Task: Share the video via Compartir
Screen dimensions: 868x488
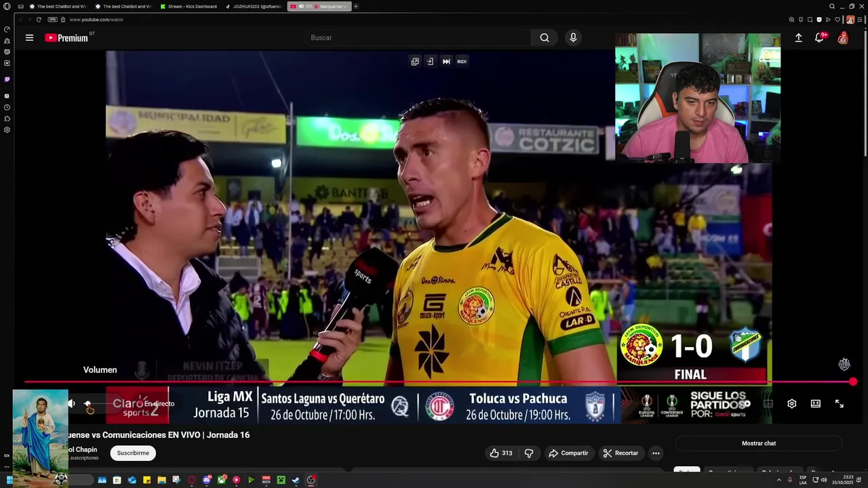Action: [x=568, y=453]
